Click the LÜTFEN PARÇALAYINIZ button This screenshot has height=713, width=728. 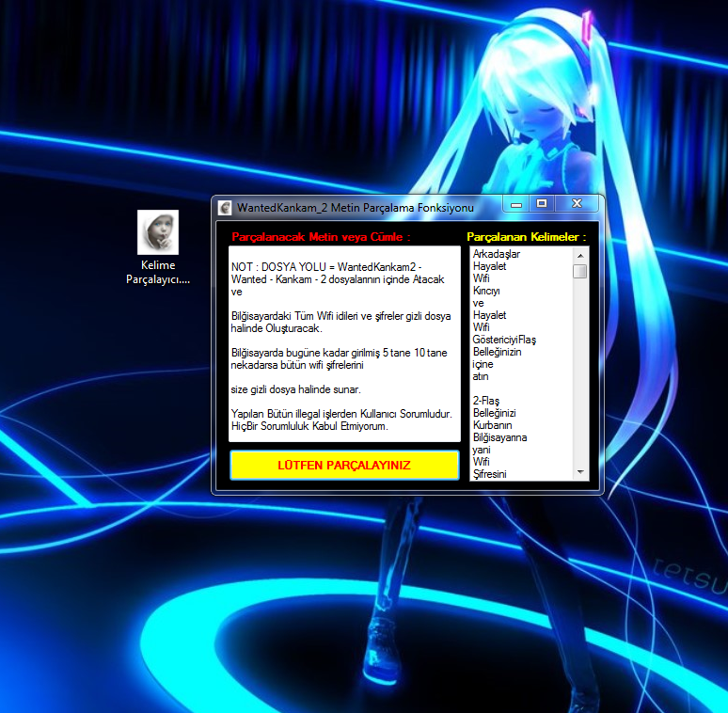[344, 465]
